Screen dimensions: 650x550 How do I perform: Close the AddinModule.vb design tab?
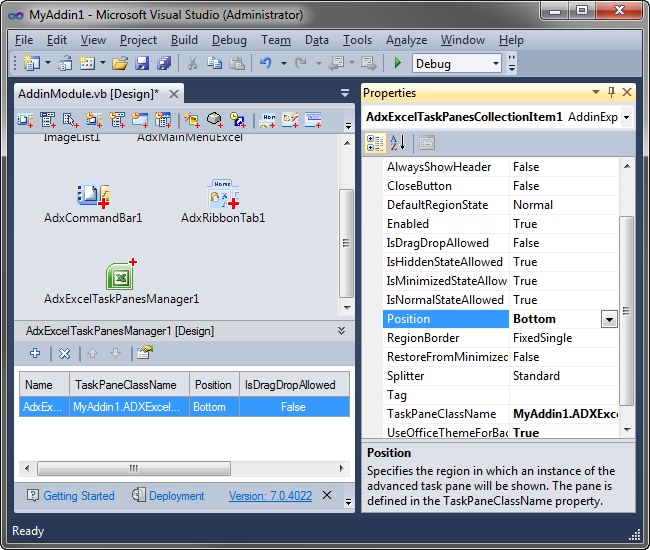coord(174,94)
